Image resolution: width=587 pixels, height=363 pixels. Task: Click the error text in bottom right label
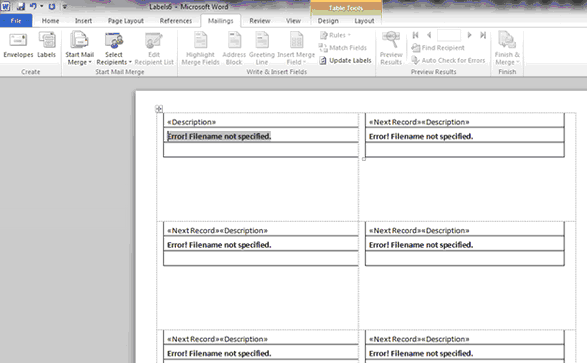point(421,353)
